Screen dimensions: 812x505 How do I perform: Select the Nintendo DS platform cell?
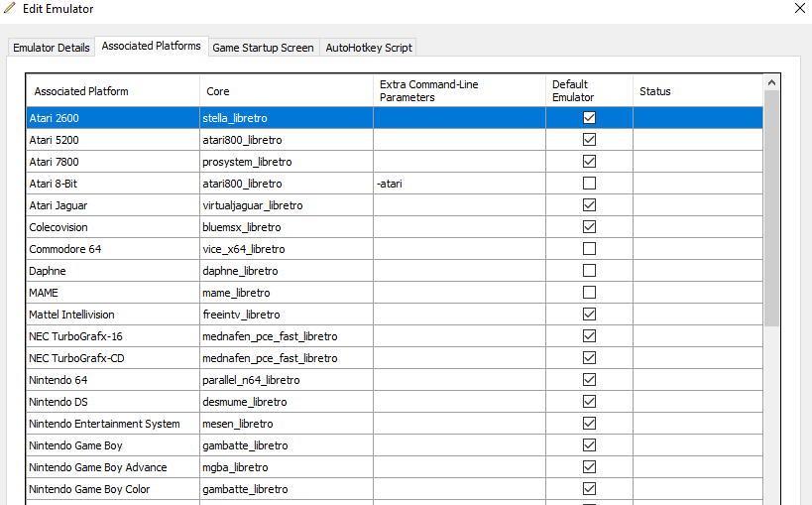click(x=113, y=401)
